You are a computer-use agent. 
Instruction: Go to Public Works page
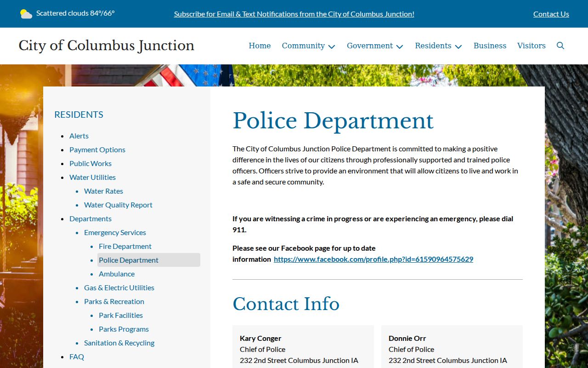tap(90, 163)
